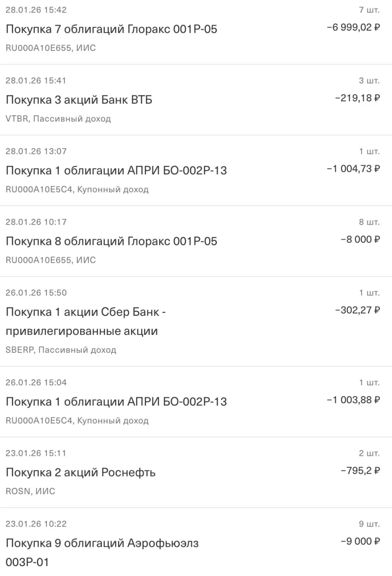Click the VTBR, Пассивный доход ticker label
Viewport: 392px width, 576px height.
pos(58,119)
